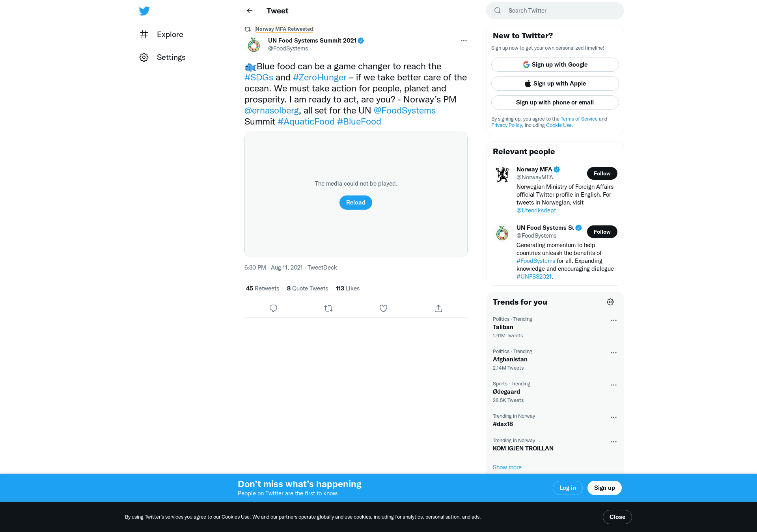
Task: Open Trends for you settings gear
Action: (610, 302)
